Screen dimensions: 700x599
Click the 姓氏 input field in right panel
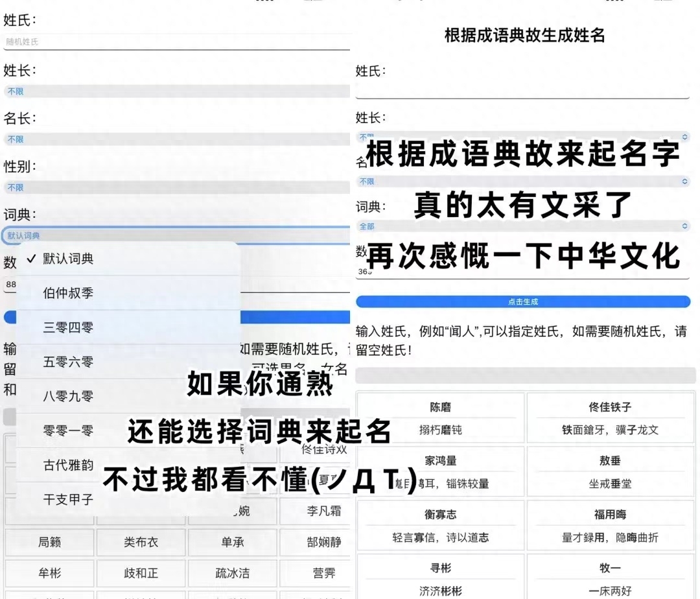[x=522, y=89]
